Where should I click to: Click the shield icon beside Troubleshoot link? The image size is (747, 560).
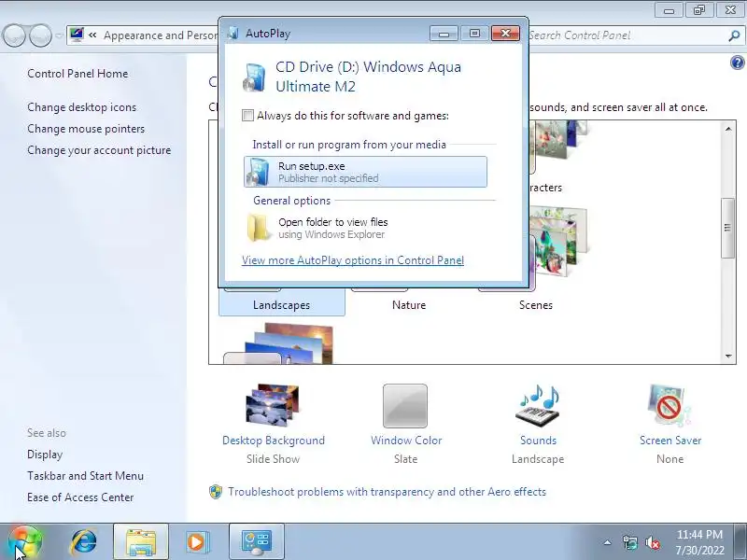click(216, 492)
